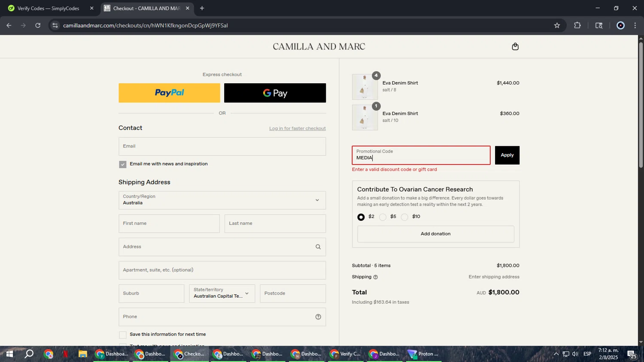Click the browser back arrow
Image resolution: width=644 pixels, height=362 pixels.
click(x=9, y=25)
